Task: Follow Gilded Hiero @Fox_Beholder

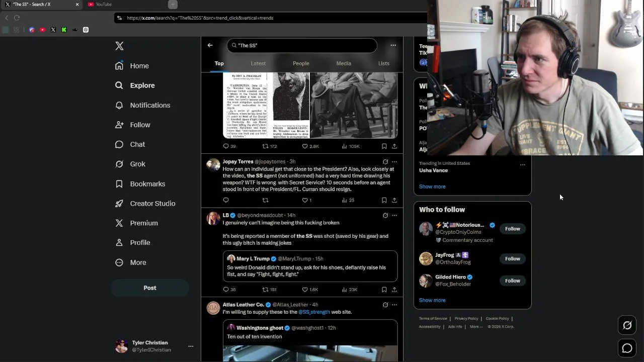Action: coord(513,281)
